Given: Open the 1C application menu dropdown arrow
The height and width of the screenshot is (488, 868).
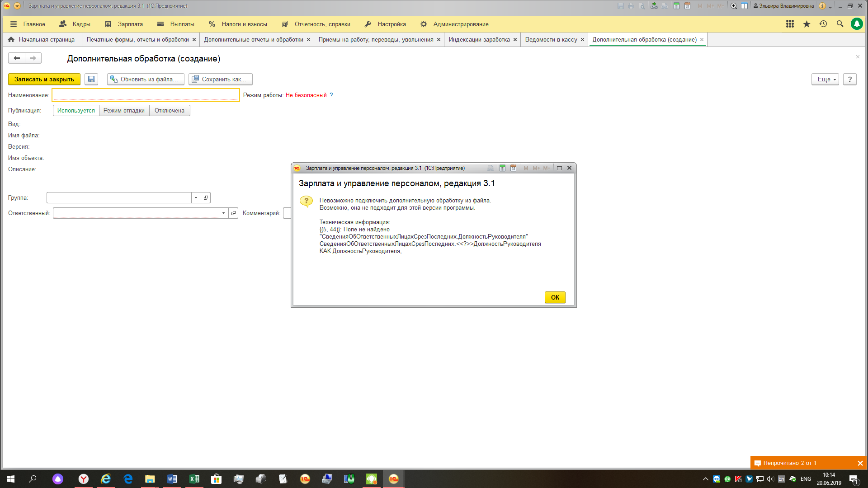Looking at the screenshot, I should [x=17, y=6].
